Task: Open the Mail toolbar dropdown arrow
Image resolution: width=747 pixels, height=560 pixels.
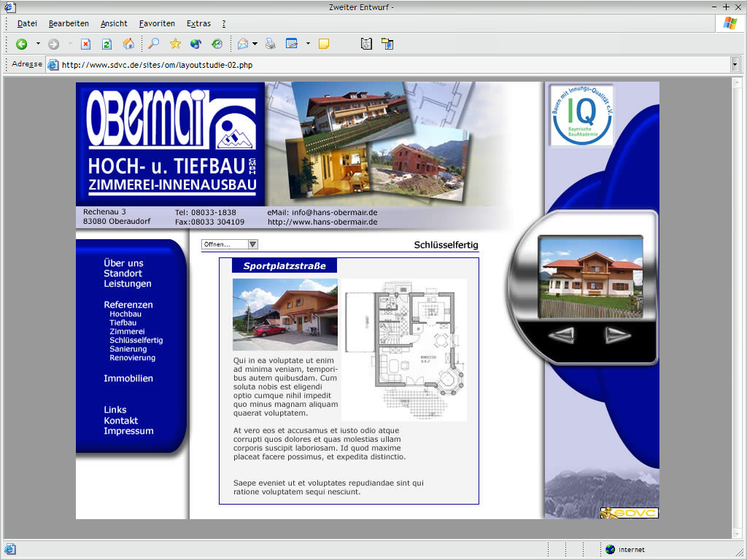Action: (x=255, y=44)
